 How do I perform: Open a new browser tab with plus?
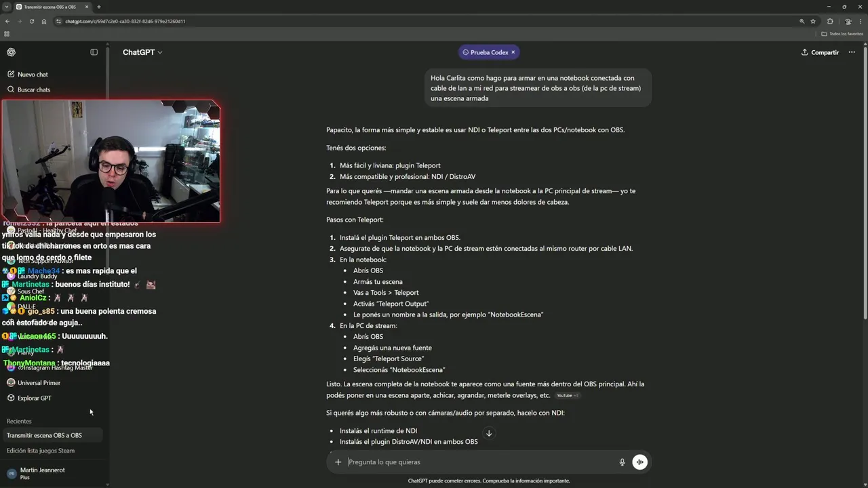99,7
